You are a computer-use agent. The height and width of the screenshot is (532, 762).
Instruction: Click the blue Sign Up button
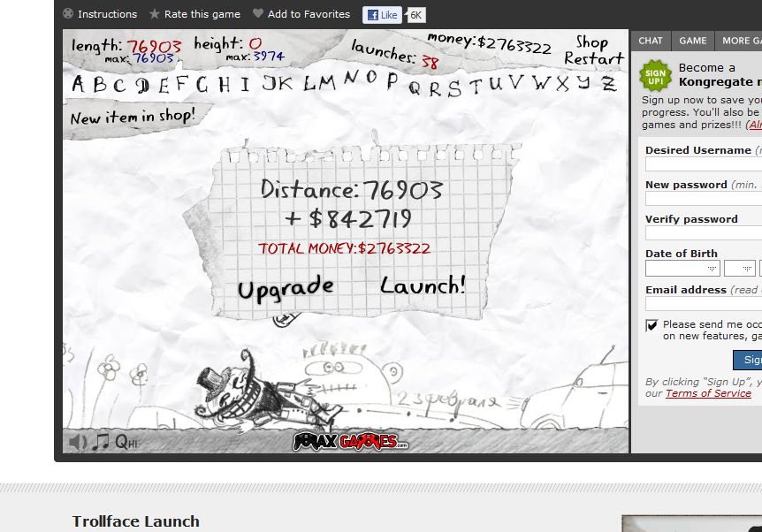pyautogui.click(x=748, y=360)
